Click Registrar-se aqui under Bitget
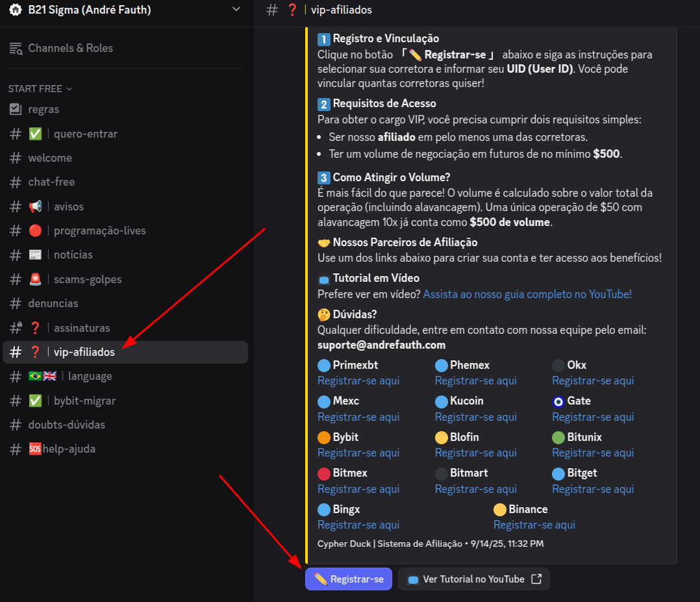Image resolution: width=700 pixels, height=602 pixels. 593,489
